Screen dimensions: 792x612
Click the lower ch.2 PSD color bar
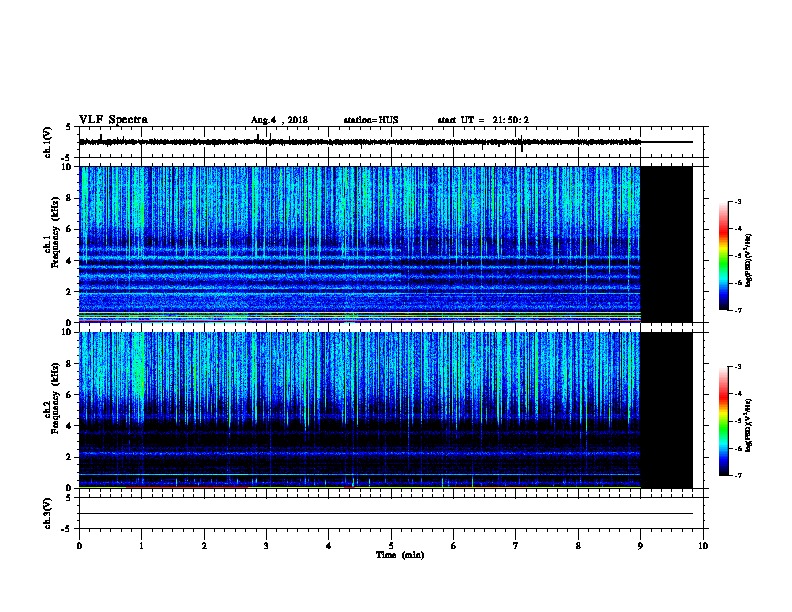pyautogui.click(x=723, y=421)
